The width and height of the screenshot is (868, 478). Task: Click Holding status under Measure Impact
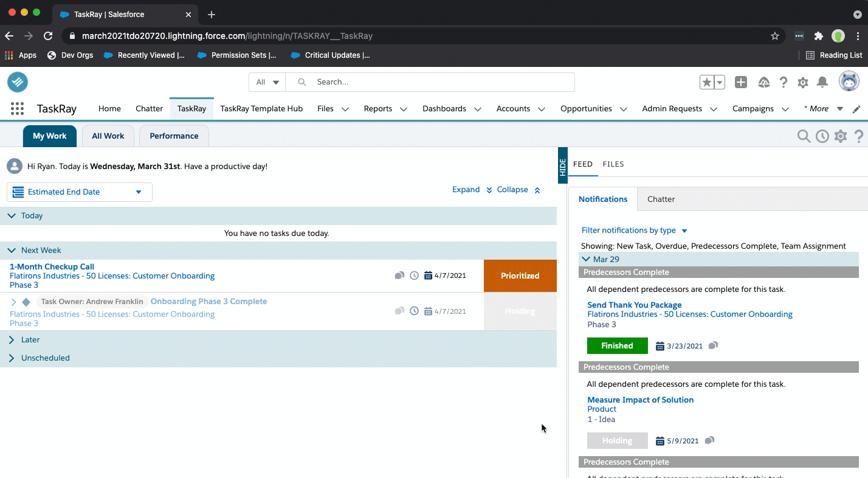pos(617,440)
